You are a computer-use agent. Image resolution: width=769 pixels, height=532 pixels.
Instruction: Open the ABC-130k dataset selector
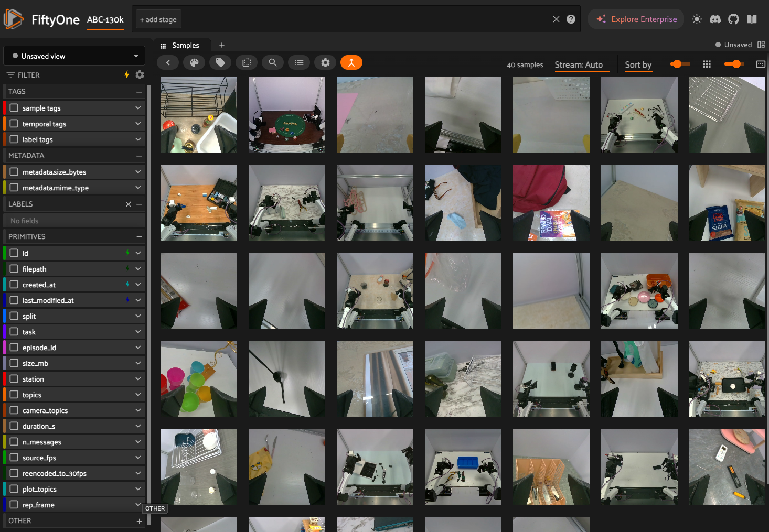tap(105, 20)
